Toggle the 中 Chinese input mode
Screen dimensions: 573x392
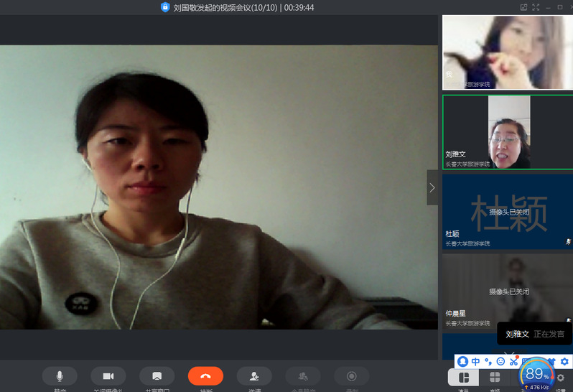[x=475, y=362]
